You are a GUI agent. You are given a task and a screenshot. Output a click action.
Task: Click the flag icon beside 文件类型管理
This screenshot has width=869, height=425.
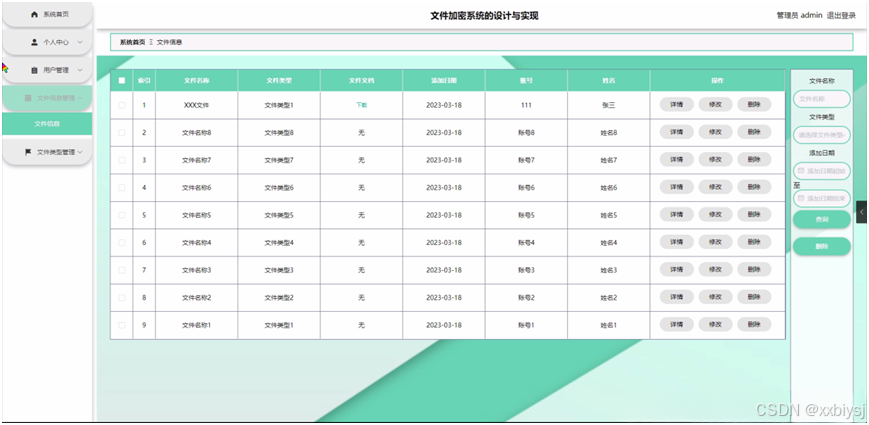pyautogui.click(x=28, y=152)
